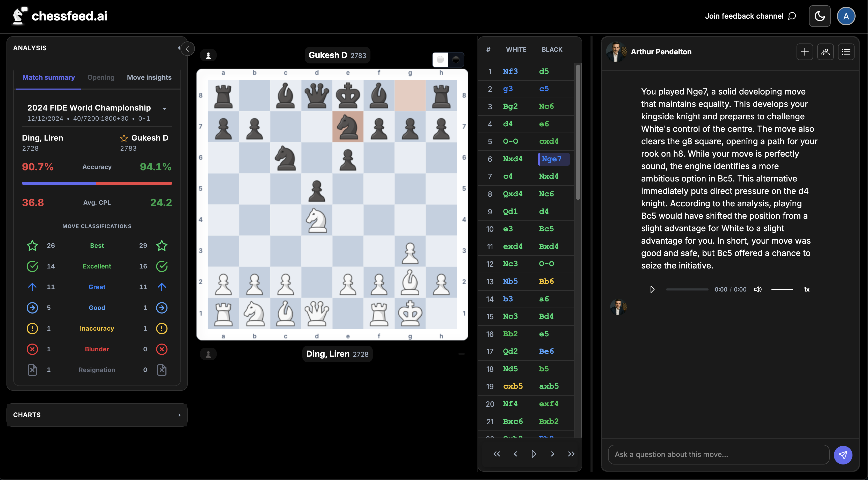The width and height of the screenshot is (868, 480).
Task: Open the 2024 FIDE World Championship dropdown
Action: coord(165,108)
